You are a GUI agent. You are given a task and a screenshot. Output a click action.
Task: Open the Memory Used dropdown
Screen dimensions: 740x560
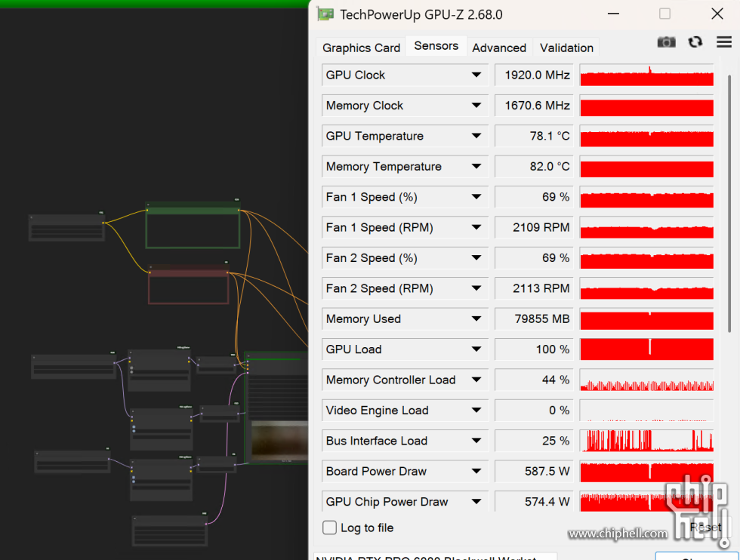click(476, 319)
